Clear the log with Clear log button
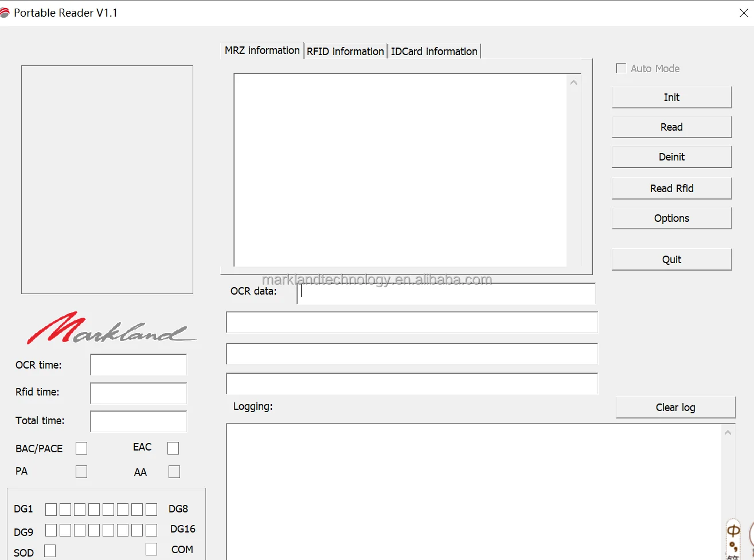Viewport: 754px width, 560px height. (675, 407)
